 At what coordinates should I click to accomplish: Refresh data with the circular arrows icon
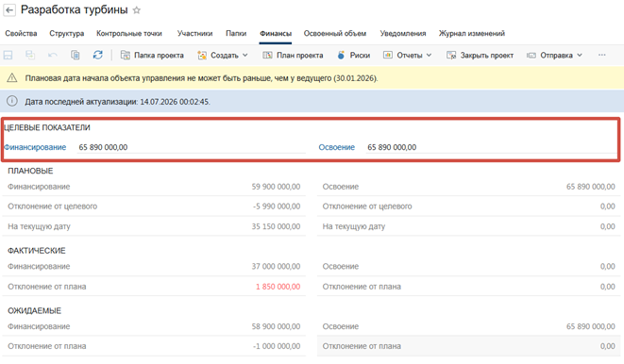pyautogui.click(x=98, y=55)
